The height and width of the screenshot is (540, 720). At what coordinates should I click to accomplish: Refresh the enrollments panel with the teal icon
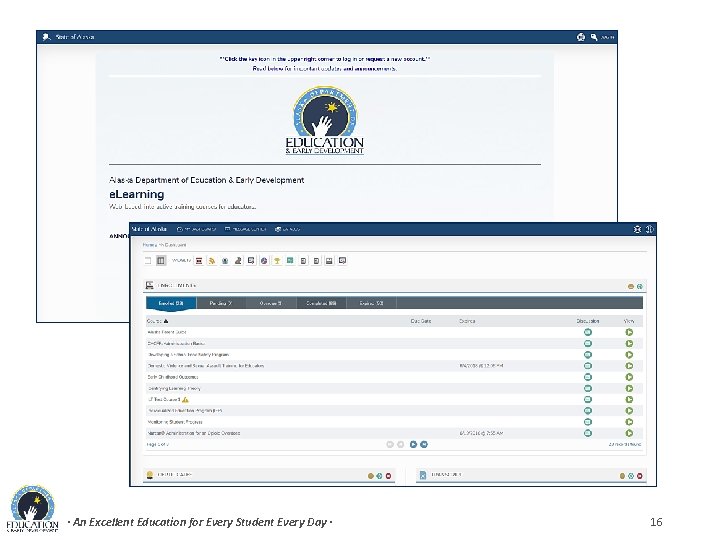639,287
